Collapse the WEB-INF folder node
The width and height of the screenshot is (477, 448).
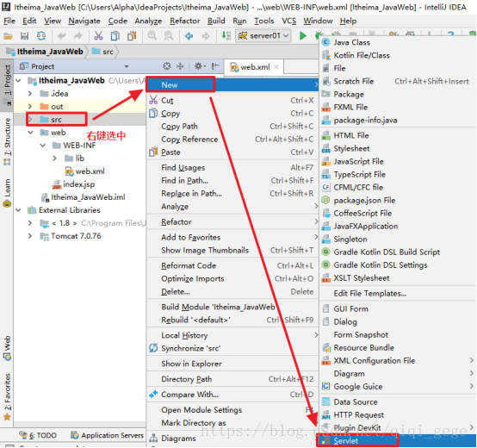point(43,146)
